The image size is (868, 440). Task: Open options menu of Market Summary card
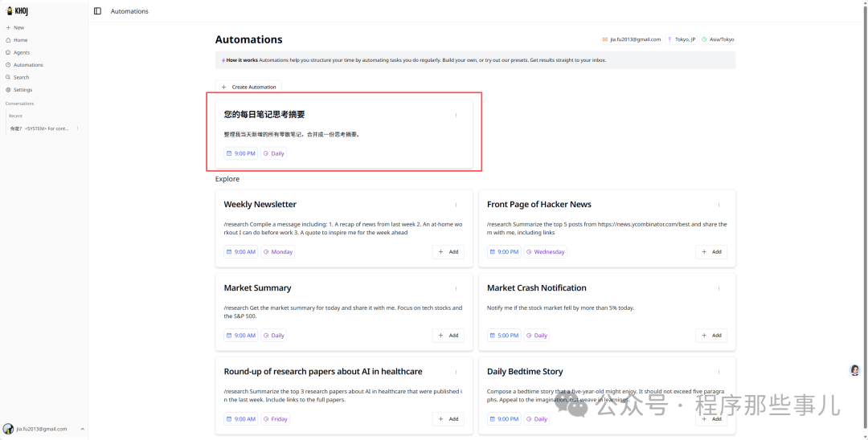(x=457, y=288)
